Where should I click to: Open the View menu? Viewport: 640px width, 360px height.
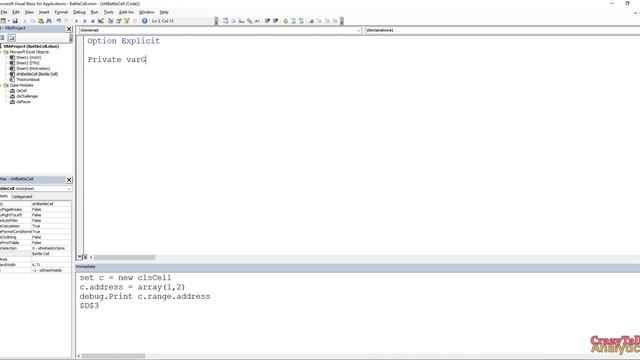(29, 12)
